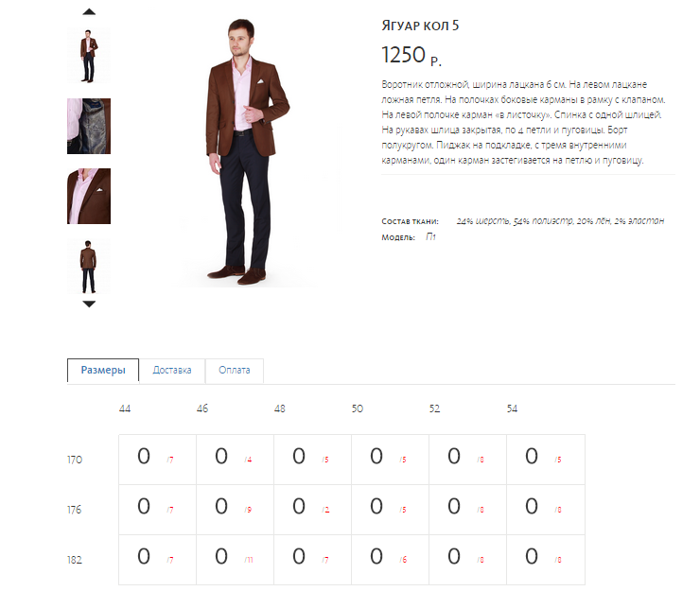Click quantity field for size 44 height 170
The image size is (700, 591).
tap(144, 456)
